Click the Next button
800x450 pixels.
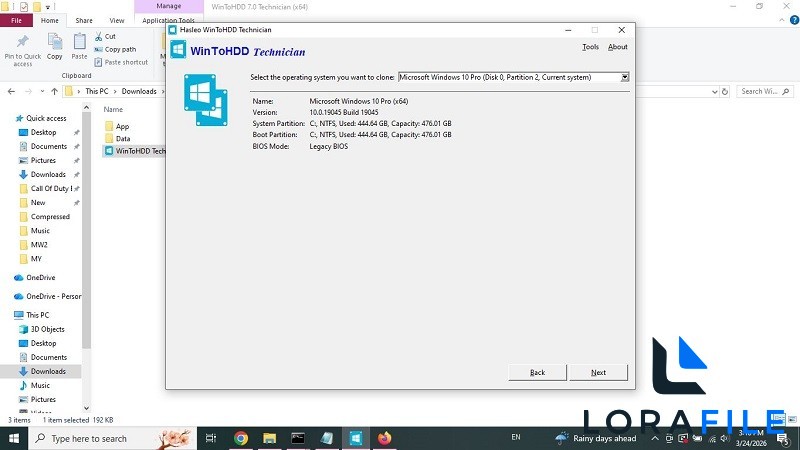pyautogui.click(x=598, y=372)
